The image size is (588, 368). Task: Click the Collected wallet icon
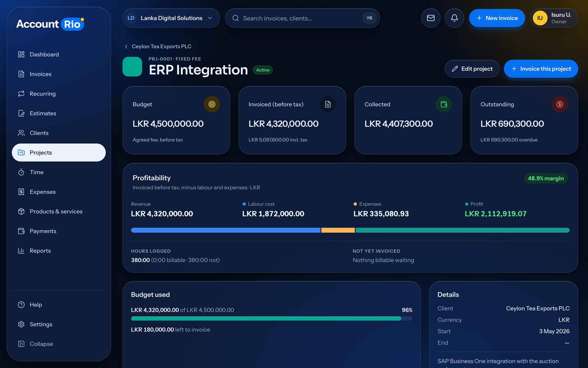(x=444, y=104)
